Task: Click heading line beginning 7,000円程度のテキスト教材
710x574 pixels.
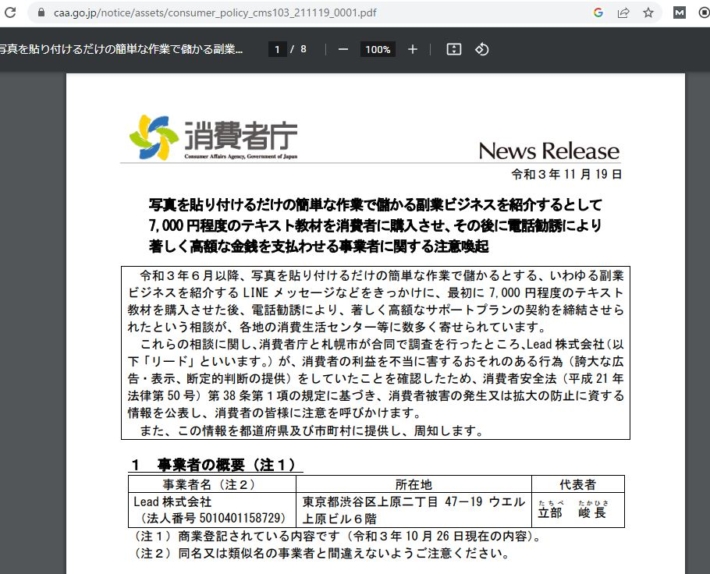Action: [x=375, y=225]
